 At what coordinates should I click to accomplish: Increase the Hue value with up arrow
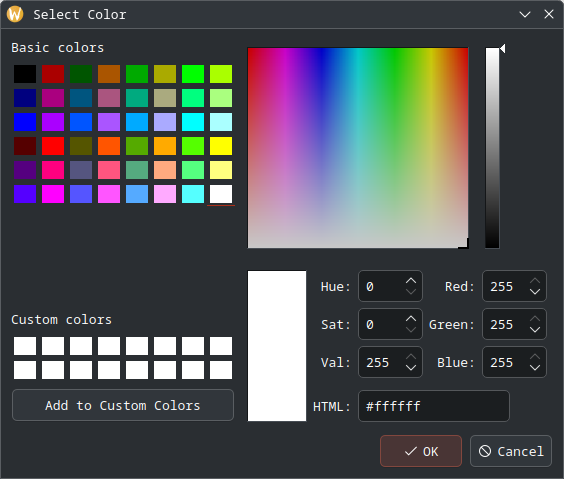[411, 281]
